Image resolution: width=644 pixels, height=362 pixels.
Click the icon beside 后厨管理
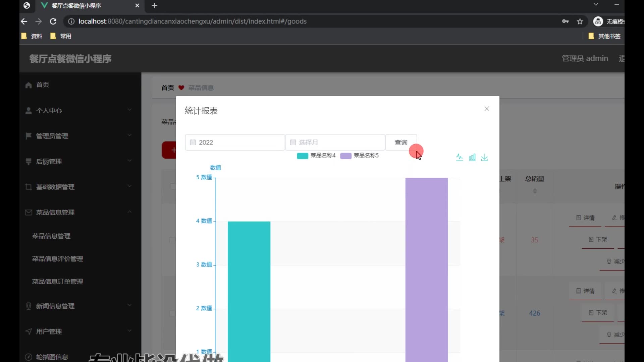(x=29, y=162)
